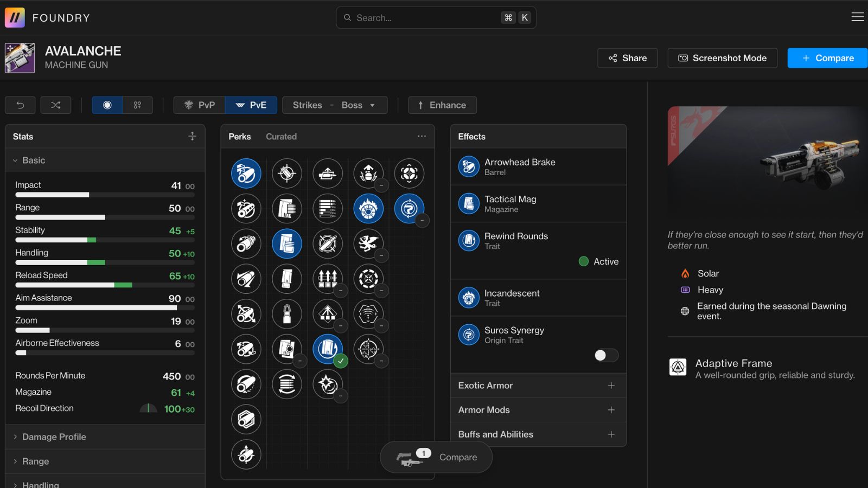Select the Arrowhead Brake perk in Effects
Image resolution: width=868 pixels, height=488 pixels.
pyautogui.click(x=519, y=166)
